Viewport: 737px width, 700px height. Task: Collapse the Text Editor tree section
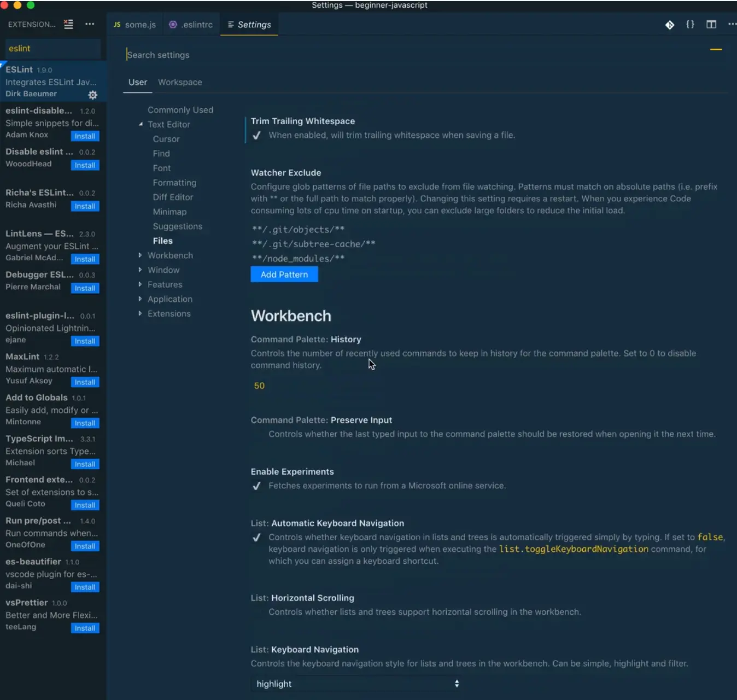[141, 125]
